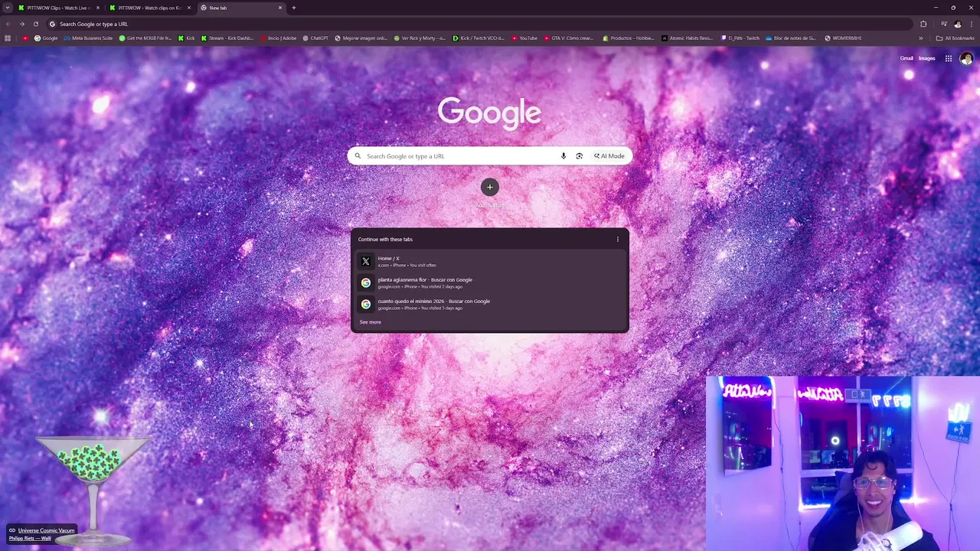
Task: Start voice search with the microphone
Action: click(563, 156)
